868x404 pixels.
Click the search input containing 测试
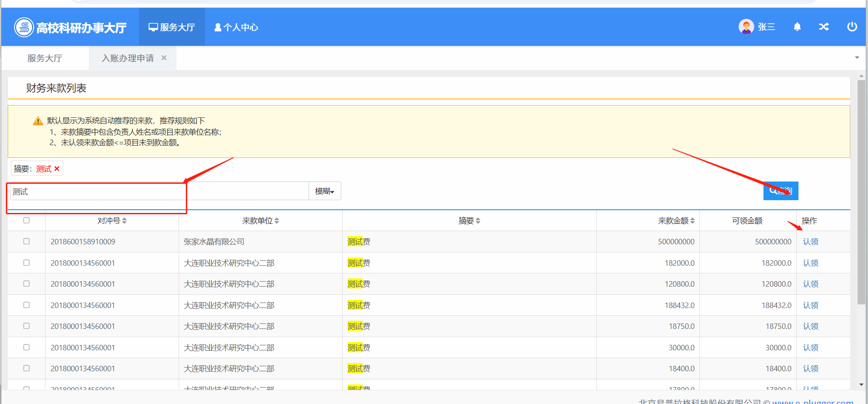pos(159,192)
